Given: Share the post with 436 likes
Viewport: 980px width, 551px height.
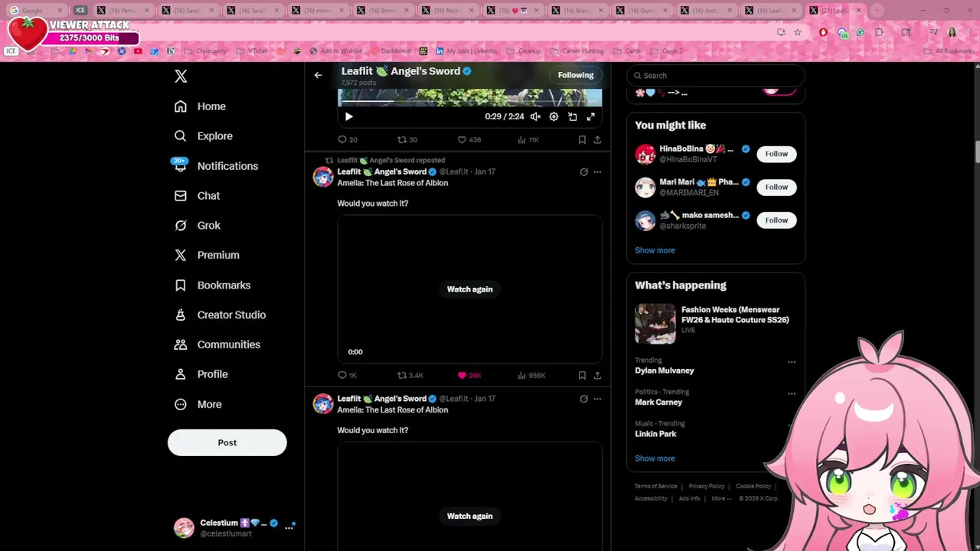Looking at the screenshot, I should coord(597,140).
